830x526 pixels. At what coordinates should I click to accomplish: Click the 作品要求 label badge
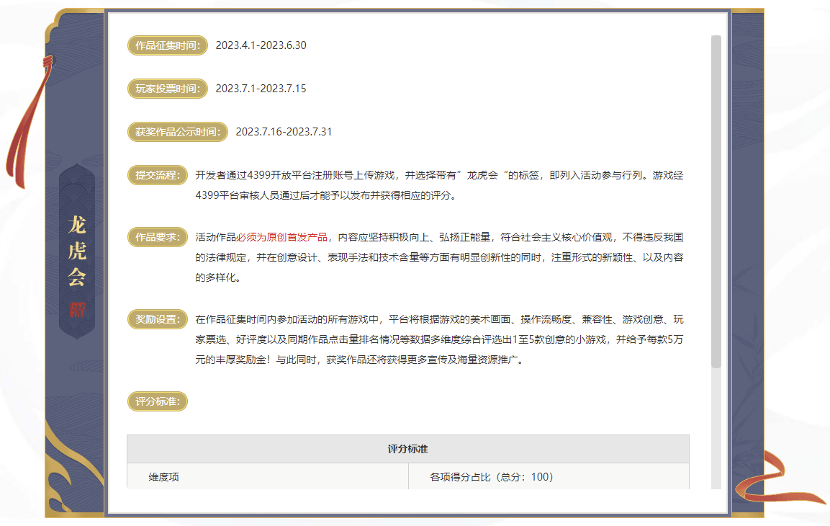(157, 237)
